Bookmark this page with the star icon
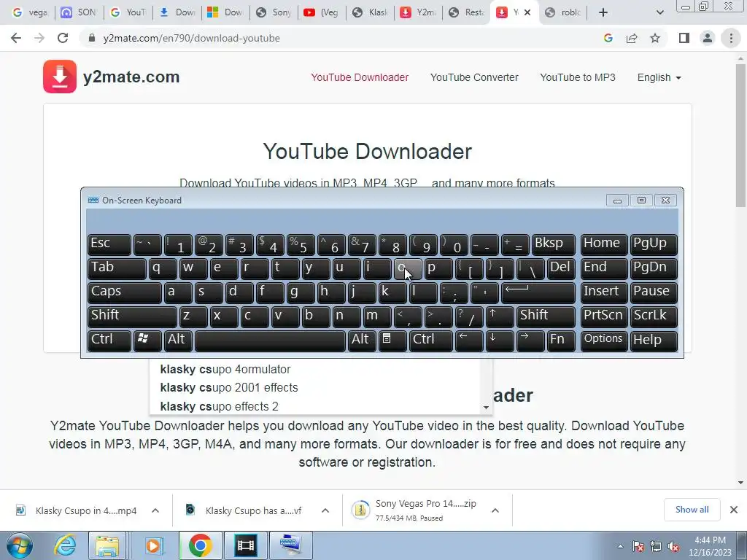 tap(655, 38)
